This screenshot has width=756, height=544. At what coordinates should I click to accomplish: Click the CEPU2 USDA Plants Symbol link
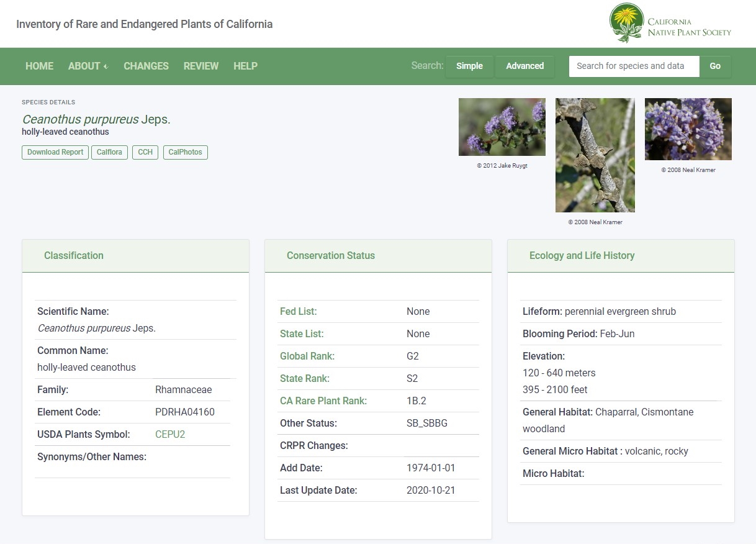click(170, 434)
